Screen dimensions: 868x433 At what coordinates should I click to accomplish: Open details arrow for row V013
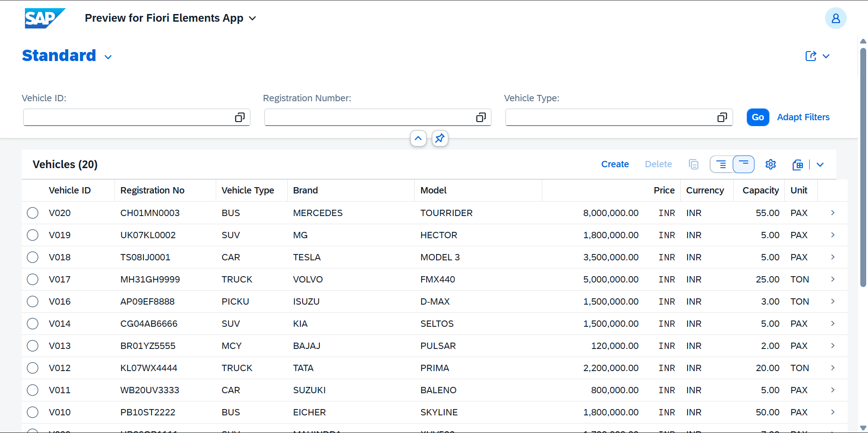[833, 346]
